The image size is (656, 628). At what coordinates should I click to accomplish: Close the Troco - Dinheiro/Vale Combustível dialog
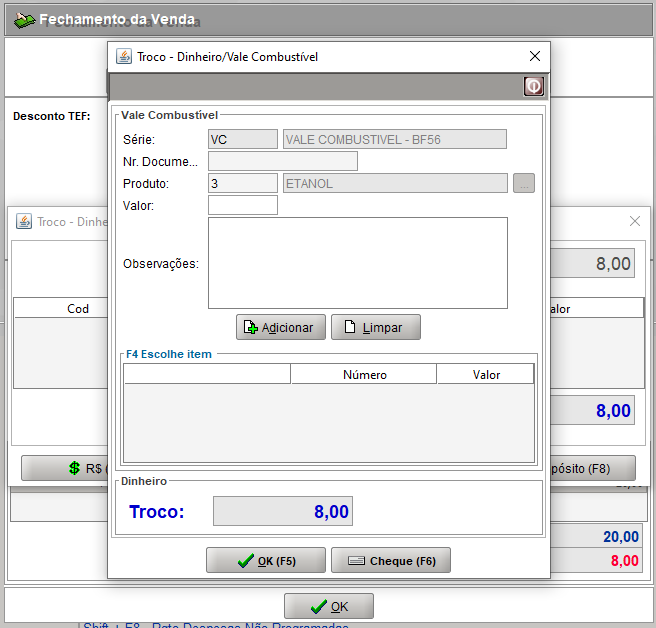pyautogui.click(x=534, y=57)
